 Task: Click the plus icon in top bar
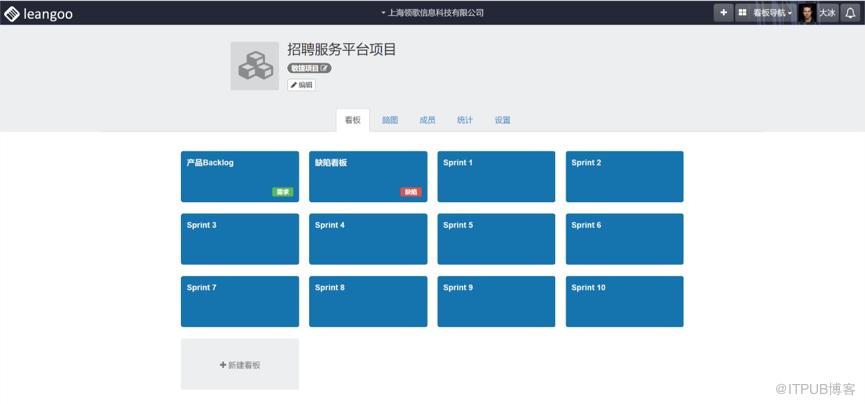[x=723, y=13]
